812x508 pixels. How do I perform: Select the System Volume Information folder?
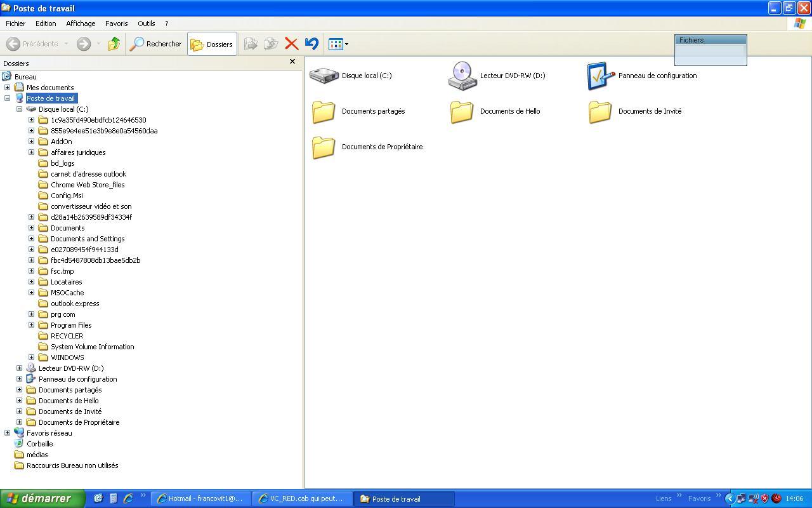pos(92,347)
